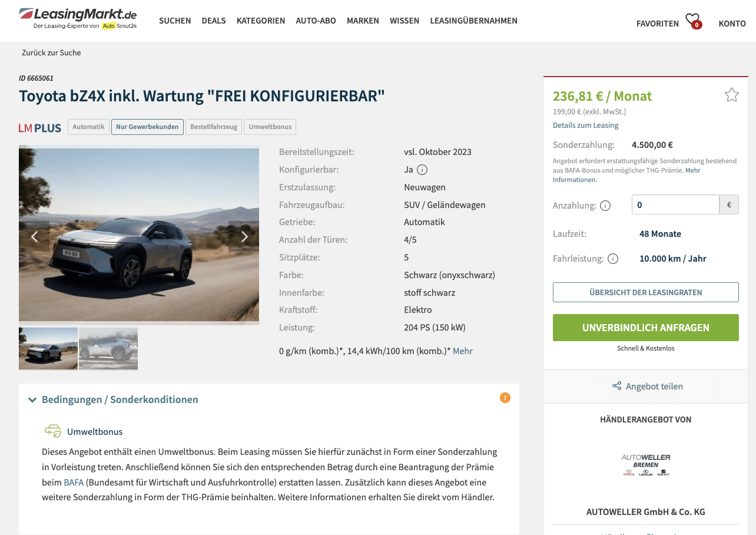
Task: Open Details zum Leasing link
Action: (585, 125)
